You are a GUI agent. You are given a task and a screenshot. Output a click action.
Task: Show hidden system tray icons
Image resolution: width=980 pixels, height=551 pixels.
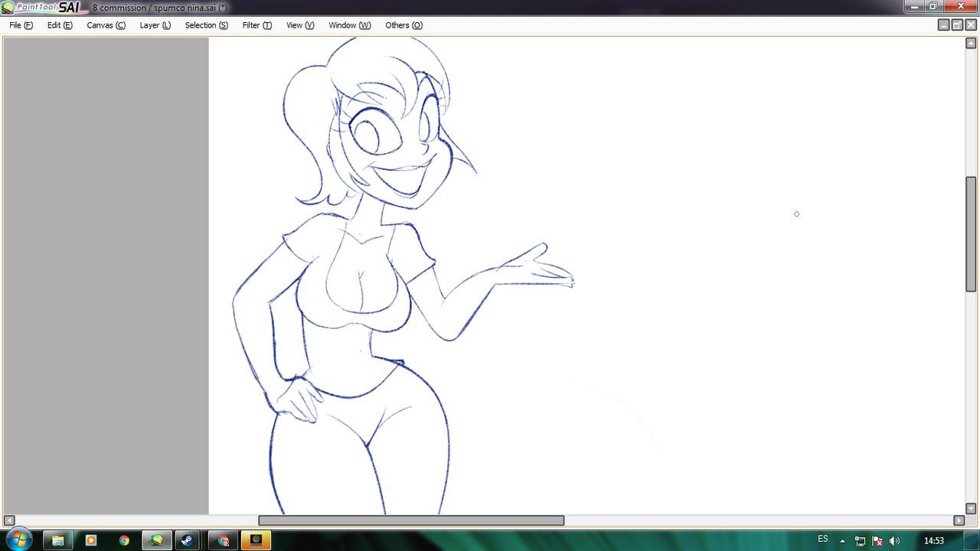click(842, 541)
